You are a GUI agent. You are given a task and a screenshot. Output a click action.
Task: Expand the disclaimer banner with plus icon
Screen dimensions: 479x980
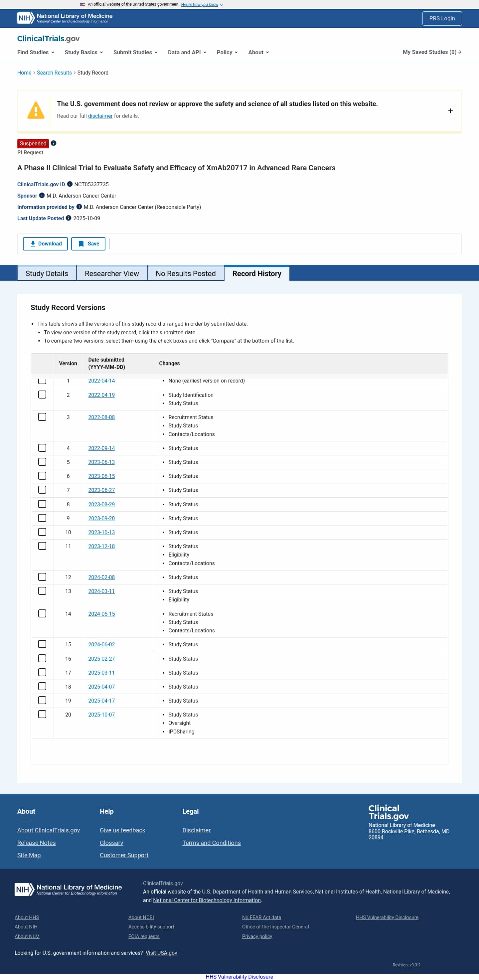point(450,111)
